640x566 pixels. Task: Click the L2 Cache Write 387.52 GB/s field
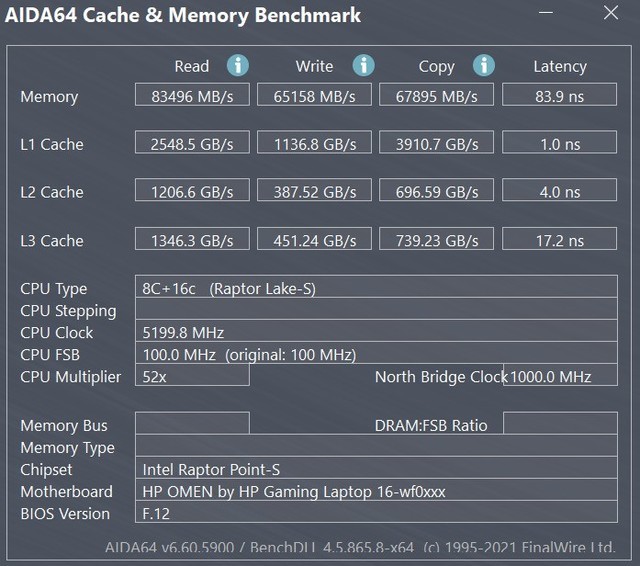314,192
